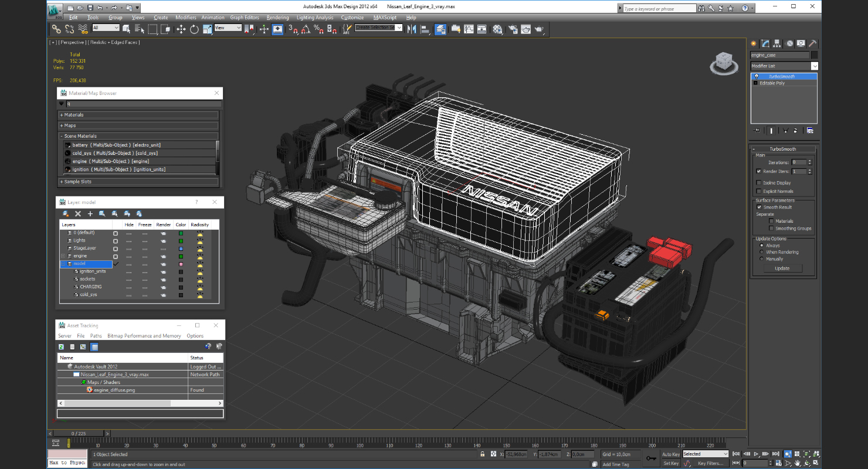The height and width of the screenshot is (469, 868).
Task: Click the quick Render Production teapot
Action: [539, 29]
